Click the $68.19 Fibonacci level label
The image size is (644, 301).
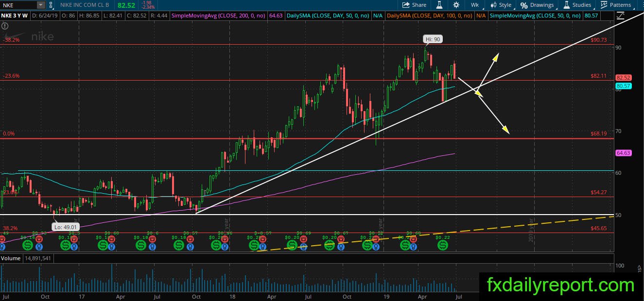click(x=599, y=134)
